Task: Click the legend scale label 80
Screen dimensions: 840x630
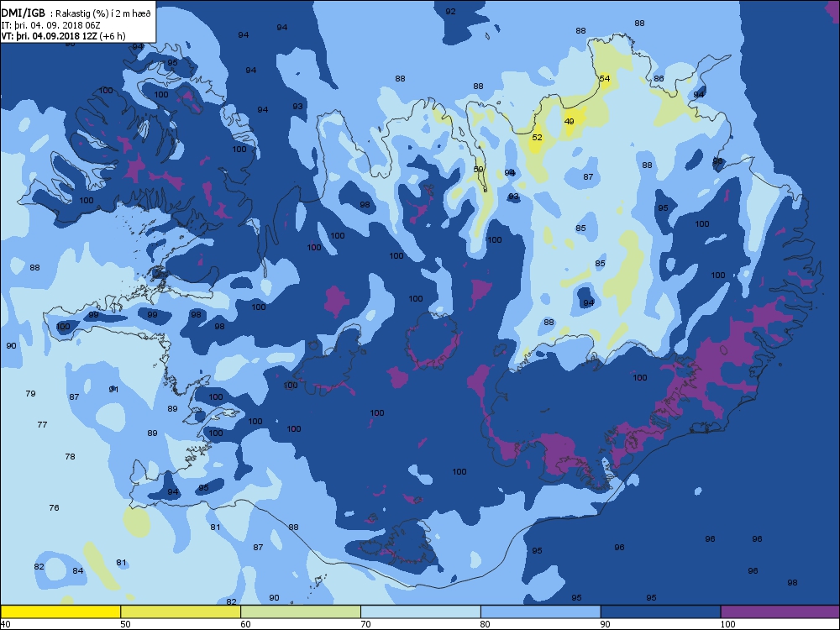Action: (x=486, y=623)
